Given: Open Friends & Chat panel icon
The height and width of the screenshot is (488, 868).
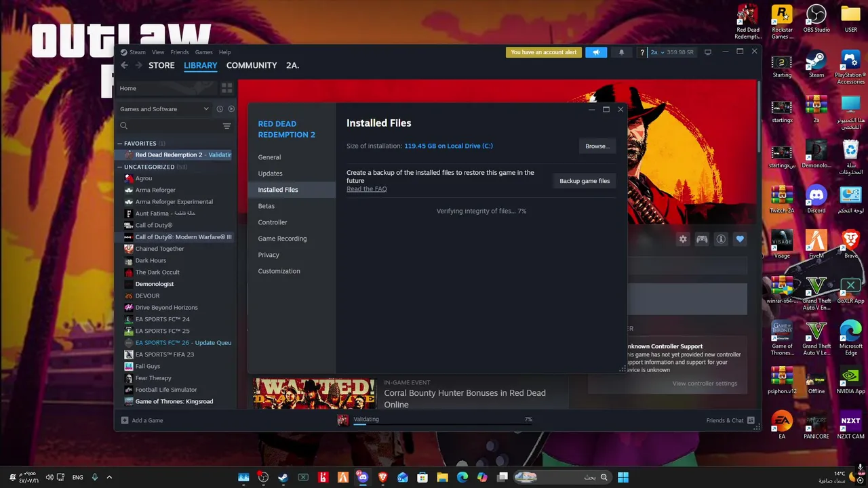Looking at the screenshot, I should (751, 420).
